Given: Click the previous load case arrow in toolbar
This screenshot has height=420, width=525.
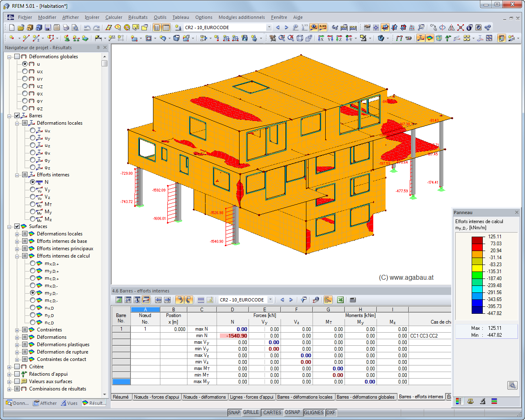Looking at the screenshot, I should [278, 27].
